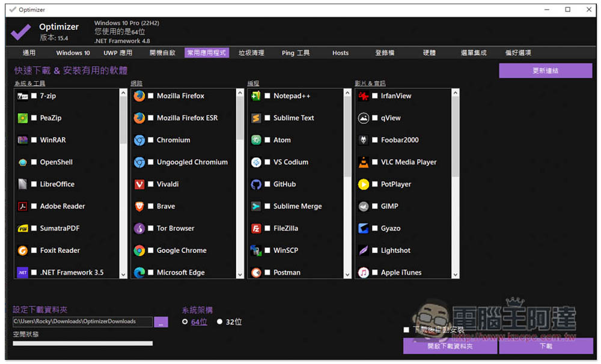
Task: Click the up arrow of media list scrollbar
Action: pos(456,93)
